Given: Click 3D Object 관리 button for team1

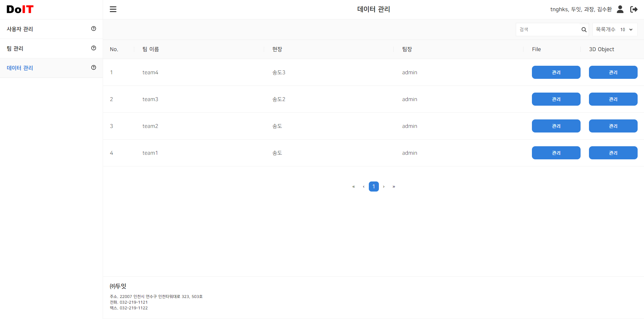Looking at the screenshot, I should coord(613,153).
